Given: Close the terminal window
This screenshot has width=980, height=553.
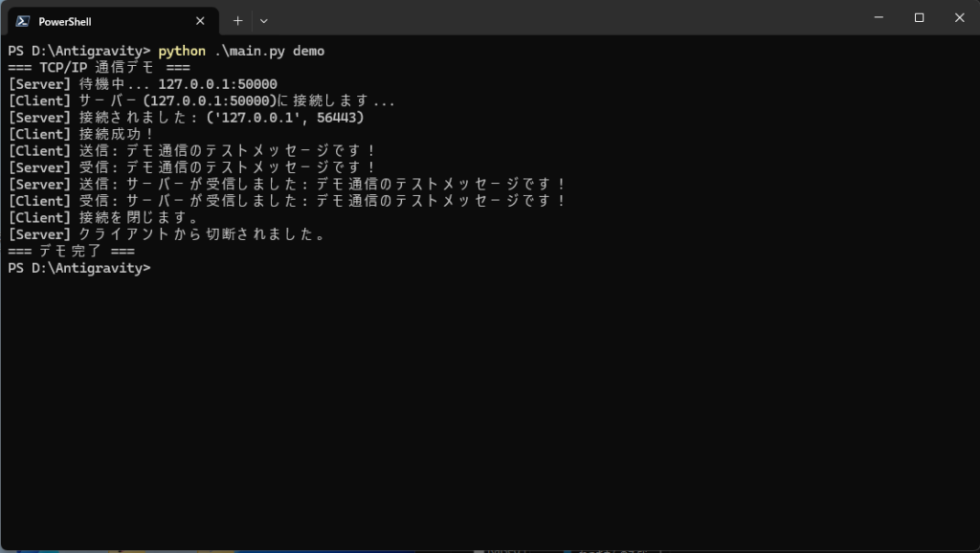Looking at the screenshot, I should pyautogui.click(x=959, y=17).
